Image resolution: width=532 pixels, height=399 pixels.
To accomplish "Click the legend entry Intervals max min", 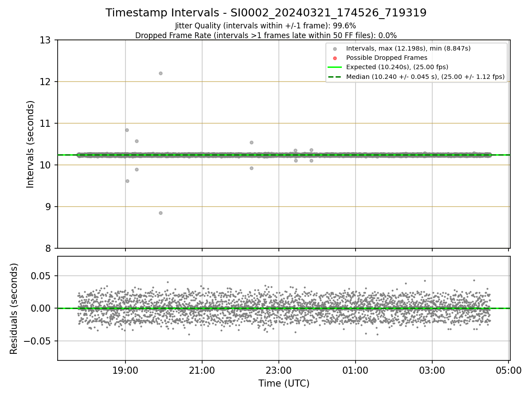I will click(x=408, y=48).
